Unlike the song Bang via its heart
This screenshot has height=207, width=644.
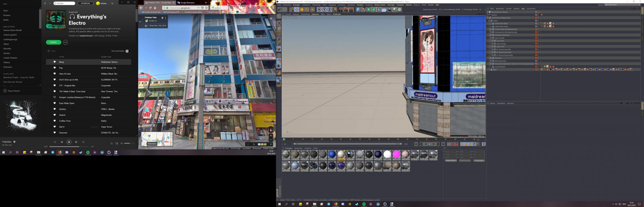point(54,62)
